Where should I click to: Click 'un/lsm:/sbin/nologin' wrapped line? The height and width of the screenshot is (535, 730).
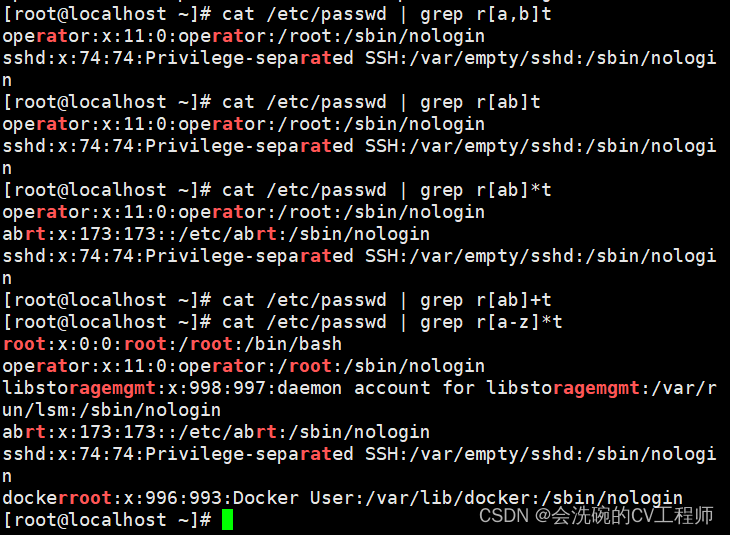point(112,410)
